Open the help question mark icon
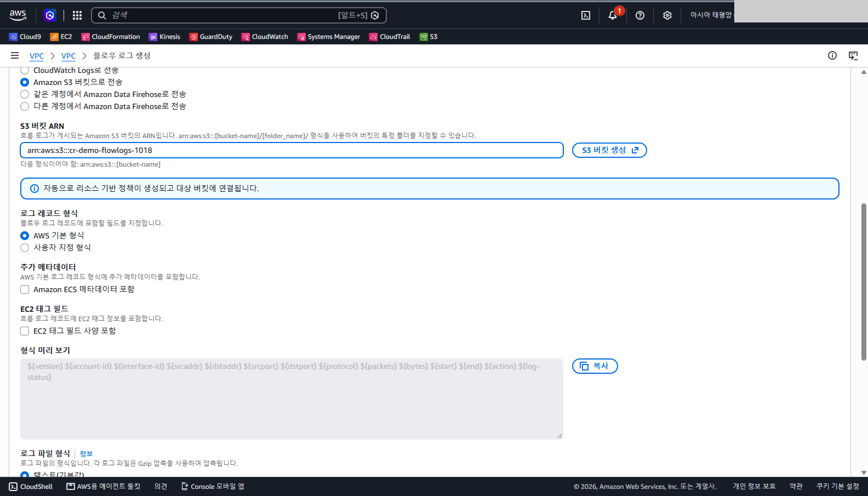 click(640, 15)
